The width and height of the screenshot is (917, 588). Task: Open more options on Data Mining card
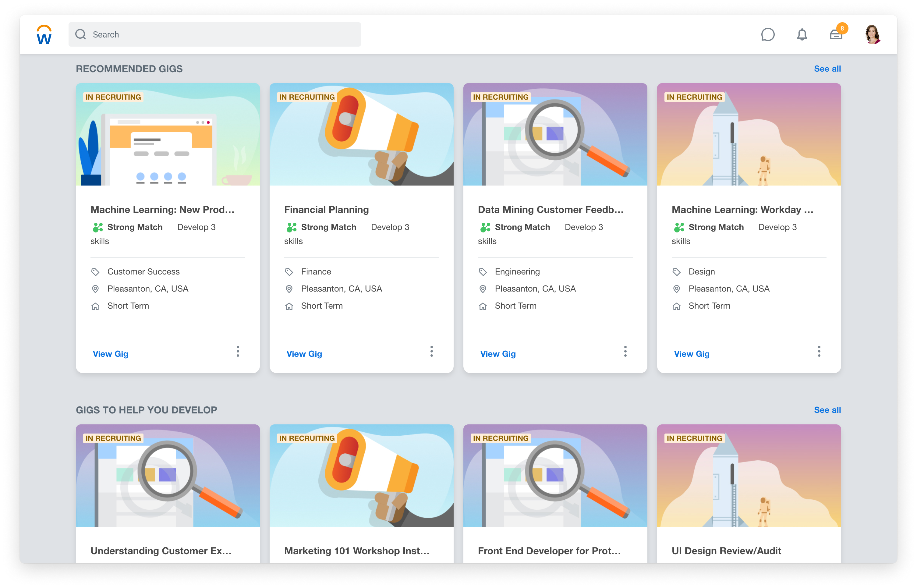tap(625, 351)
